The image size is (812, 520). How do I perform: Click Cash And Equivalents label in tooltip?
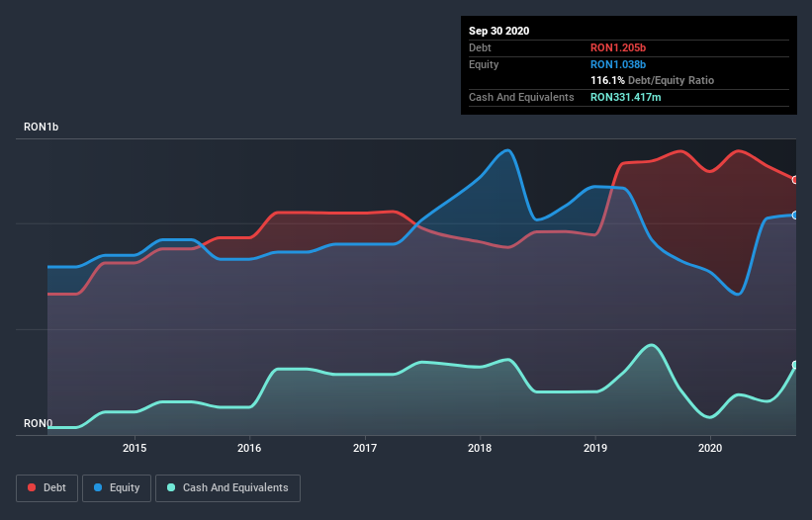(x=521, y=97)
